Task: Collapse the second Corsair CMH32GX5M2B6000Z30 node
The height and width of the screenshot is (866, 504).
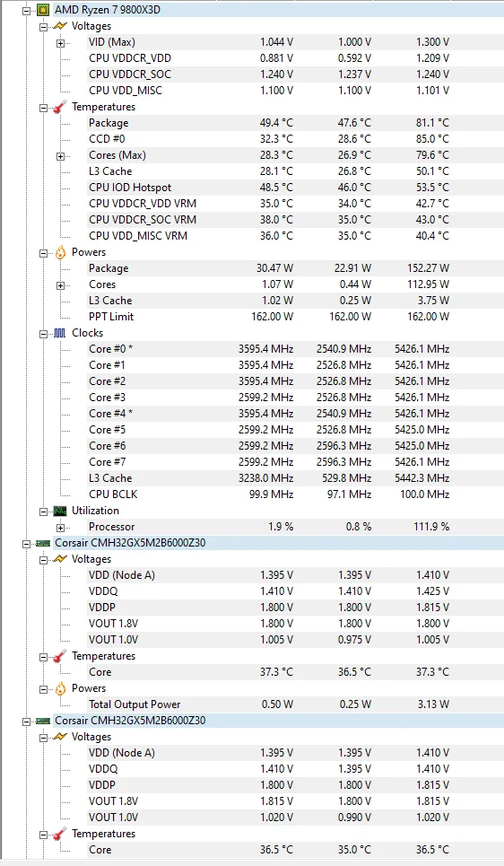Action: [x=27, y=722]
